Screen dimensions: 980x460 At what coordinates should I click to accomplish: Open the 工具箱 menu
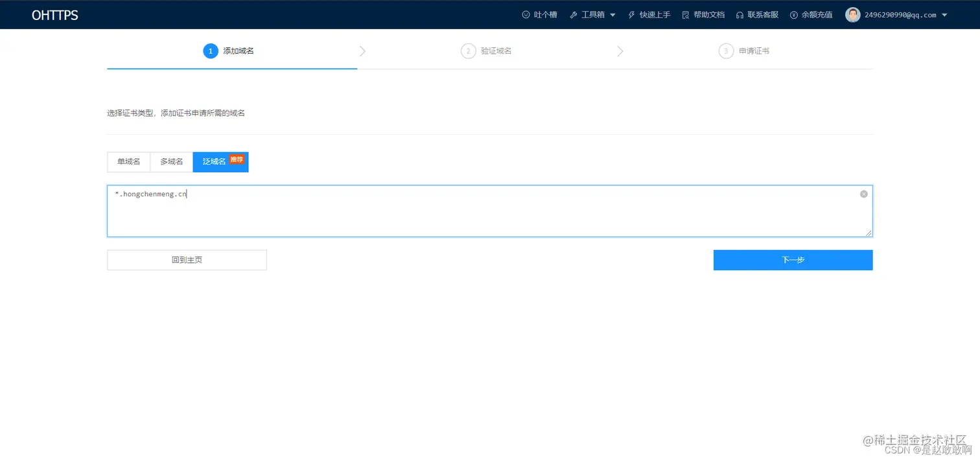(592, 15)
